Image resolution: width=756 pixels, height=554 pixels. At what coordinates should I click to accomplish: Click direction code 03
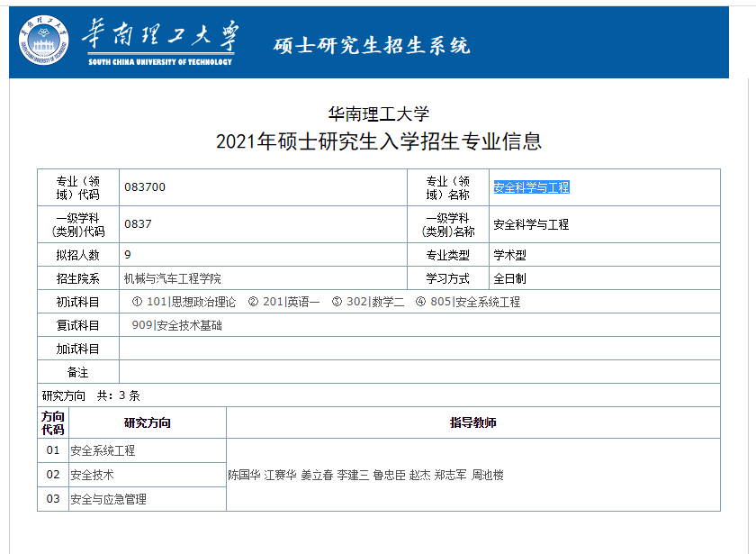tap(53, 499)
